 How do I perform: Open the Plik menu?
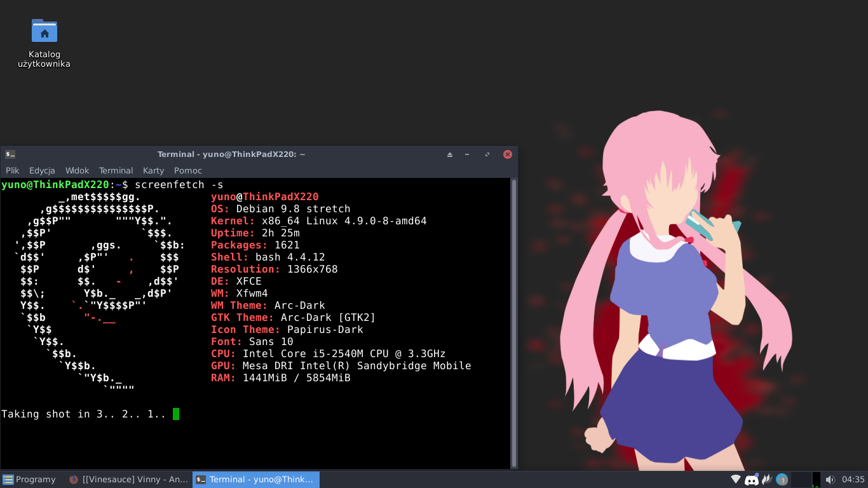pyautogui.click(x=13, y=170)
